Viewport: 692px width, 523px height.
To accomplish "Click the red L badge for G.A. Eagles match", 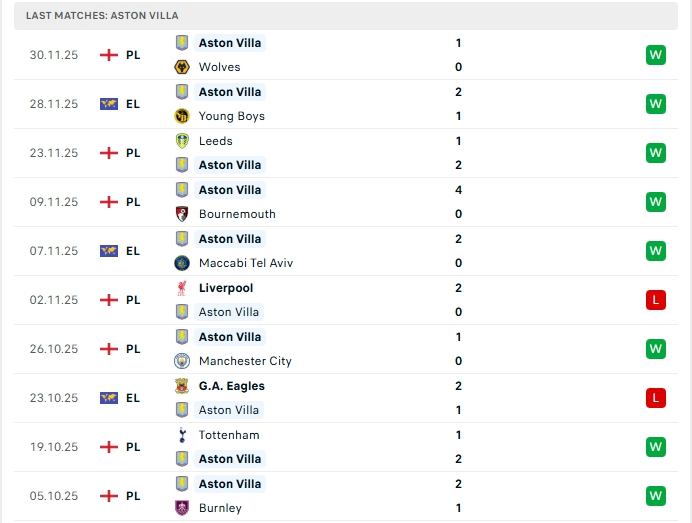I will click(x=656, y=398).
